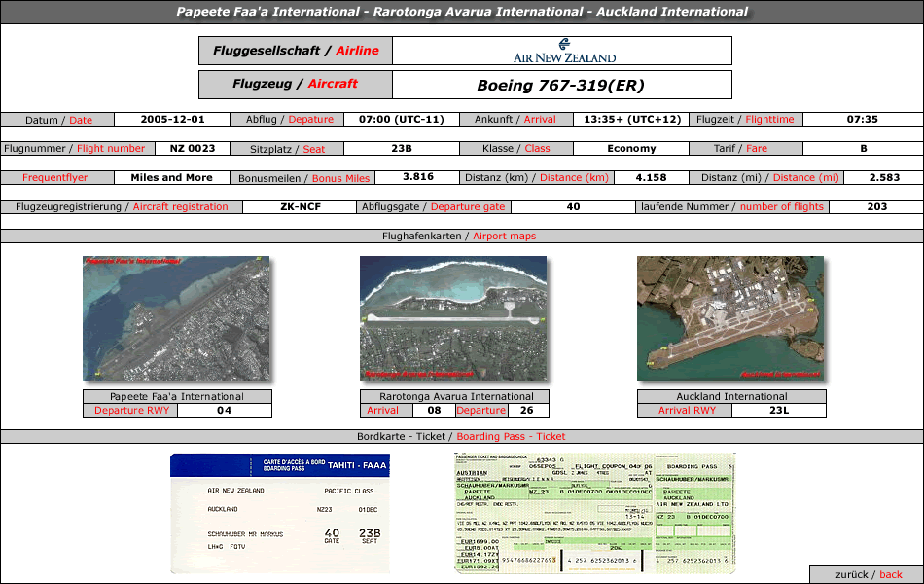Click the Abflug / Depature label
This screenshot has width=924, height=584.
(x=289, y=119)
